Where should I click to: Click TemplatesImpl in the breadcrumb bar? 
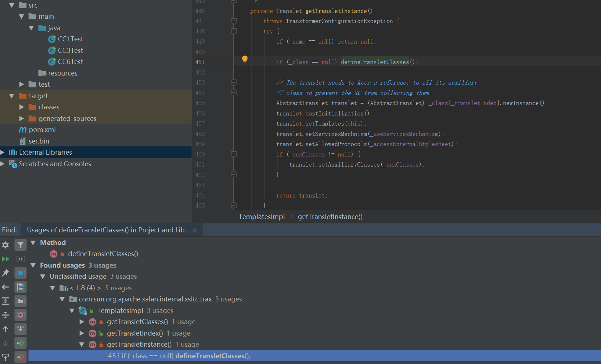point(261,217)
